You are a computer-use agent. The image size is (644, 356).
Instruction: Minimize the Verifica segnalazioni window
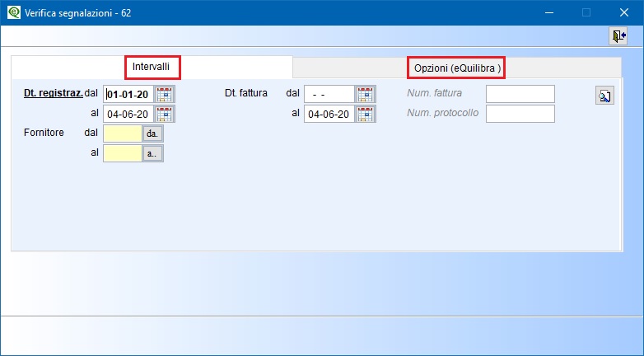(549, 12)
